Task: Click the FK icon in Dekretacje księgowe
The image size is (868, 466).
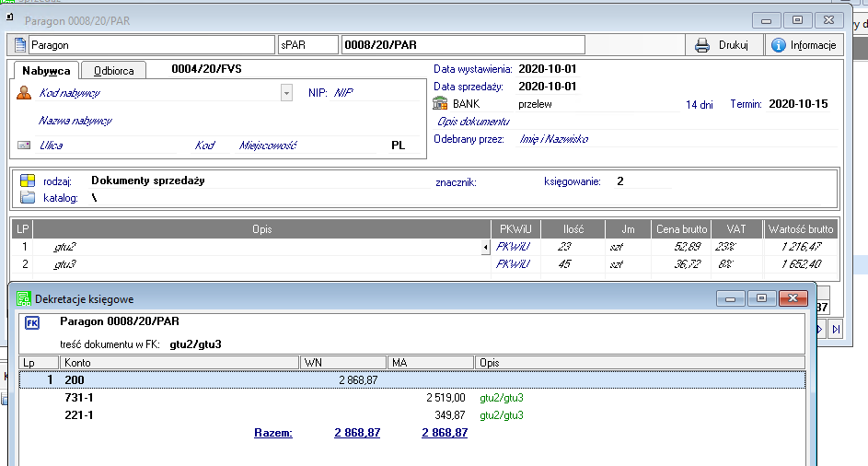Action: point(32,323)
